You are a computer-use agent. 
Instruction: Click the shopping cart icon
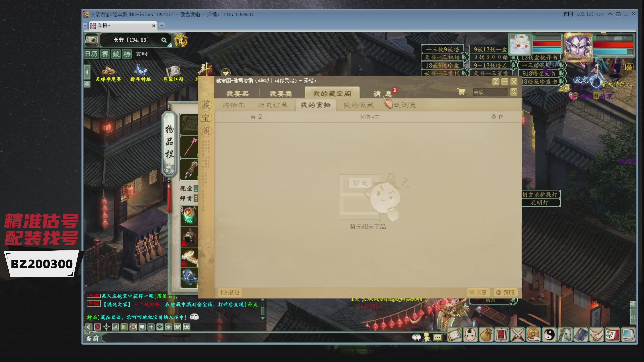[461, 92]
